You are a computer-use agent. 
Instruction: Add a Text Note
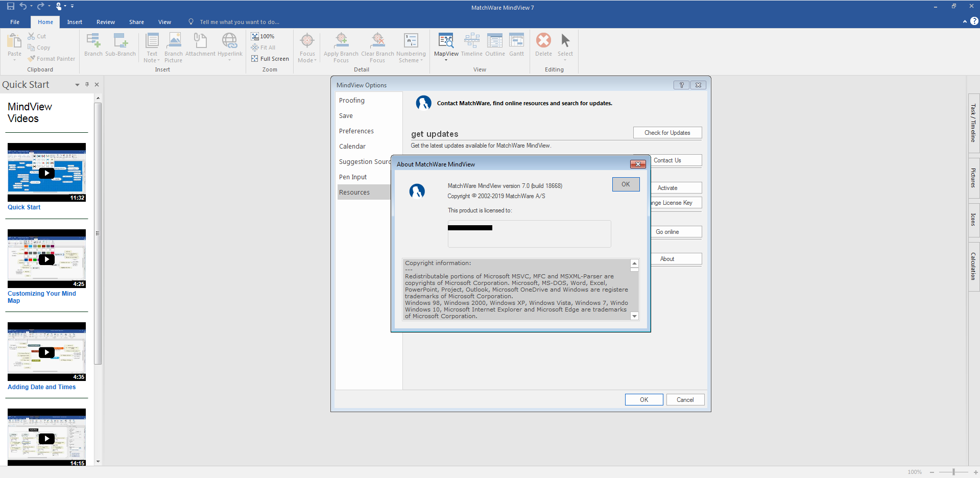point(152,47)
